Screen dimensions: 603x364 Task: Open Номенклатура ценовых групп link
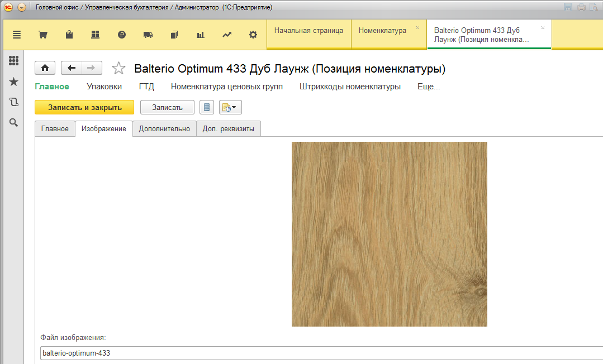click(227, 87)
